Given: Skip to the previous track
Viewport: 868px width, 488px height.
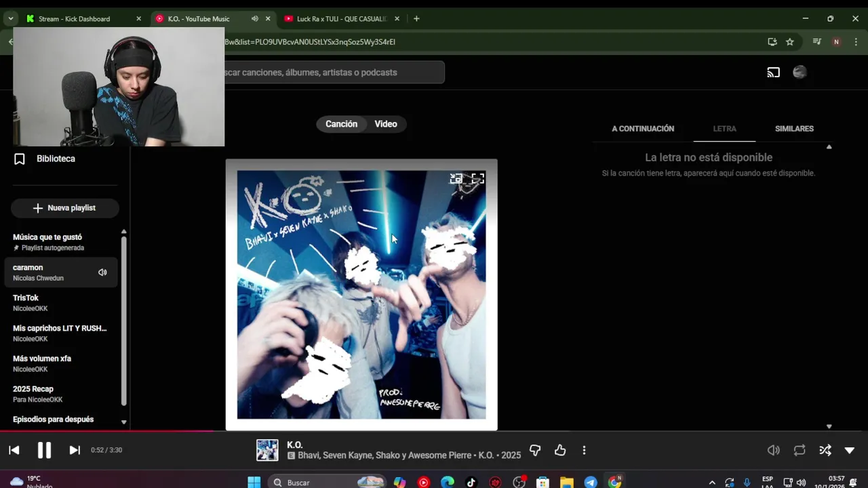Looking at the screenshot, I should pos(14,450).
